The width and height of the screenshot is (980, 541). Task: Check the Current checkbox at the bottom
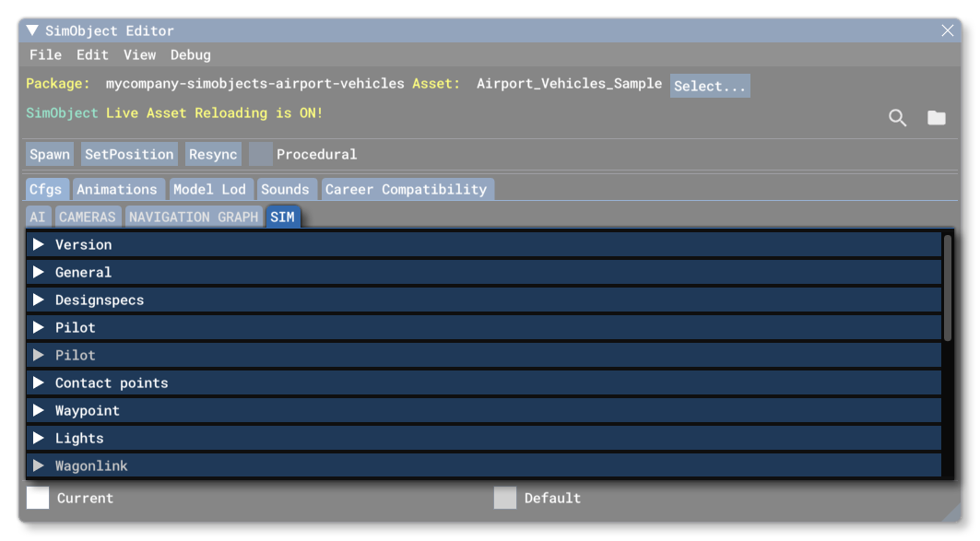pos(37,498)
